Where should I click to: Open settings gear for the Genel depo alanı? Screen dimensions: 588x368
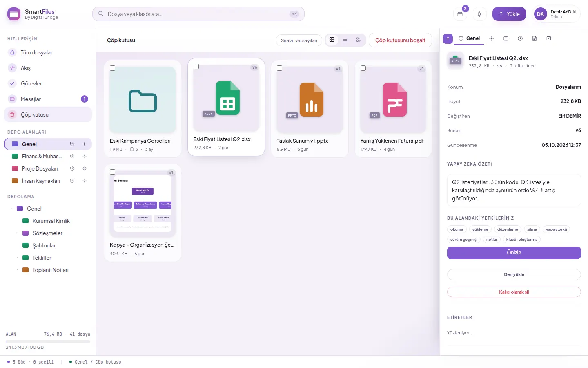click(x=85, y=144)
